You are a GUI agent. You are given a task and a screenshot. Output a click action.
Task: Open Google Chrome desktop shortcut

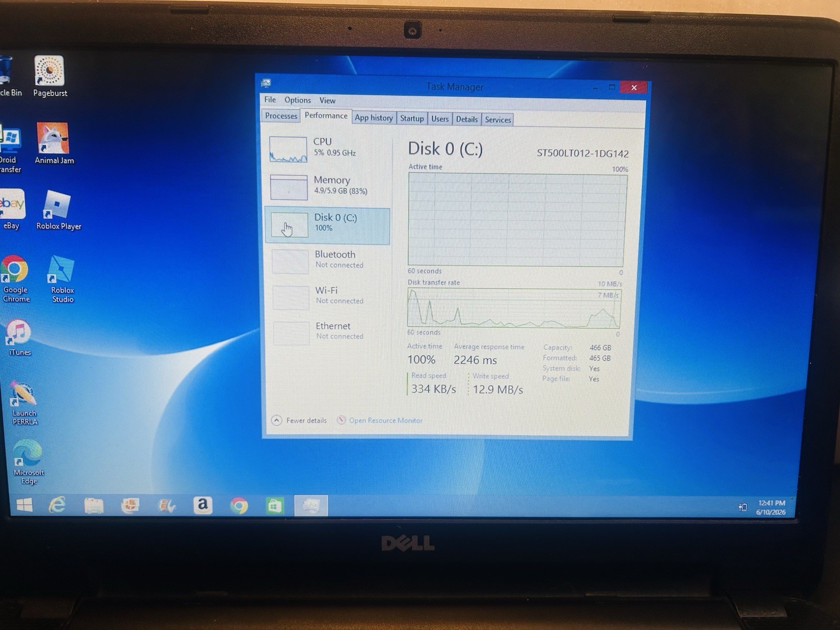(16, 279)
